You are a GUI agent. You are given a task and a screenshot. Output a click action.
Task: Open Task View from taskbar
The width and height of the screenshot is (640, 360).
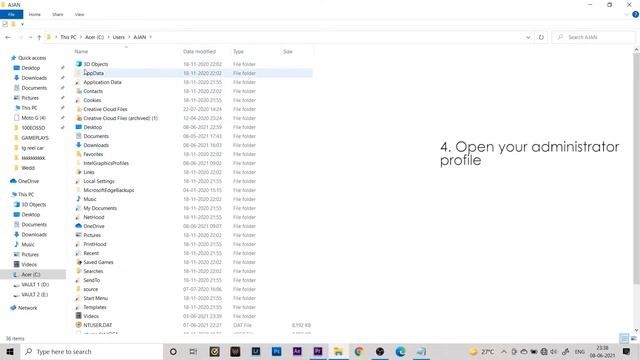pyautogui.click(x=193, y=351)
